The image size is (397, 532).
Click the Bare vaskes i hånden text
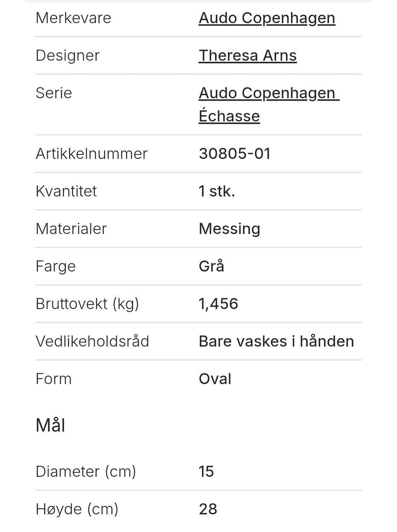[276, 342]
